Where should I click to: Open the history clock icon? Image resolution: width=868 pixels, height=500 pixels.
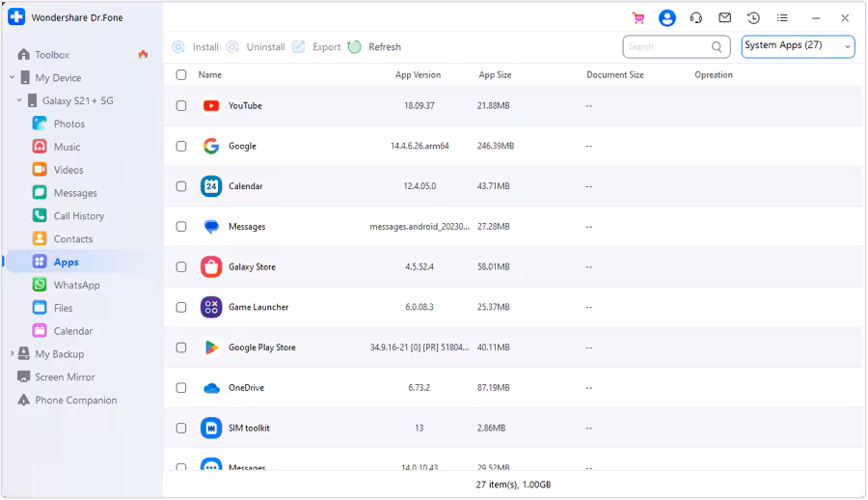(x=753, y=17)
